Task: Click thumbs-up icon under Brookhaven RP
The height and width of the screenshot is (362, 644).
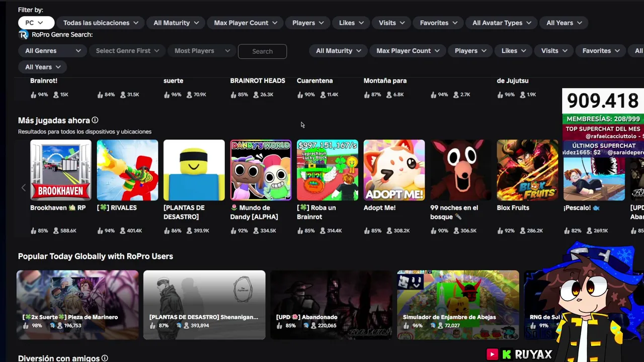Action: pos(34,231)
